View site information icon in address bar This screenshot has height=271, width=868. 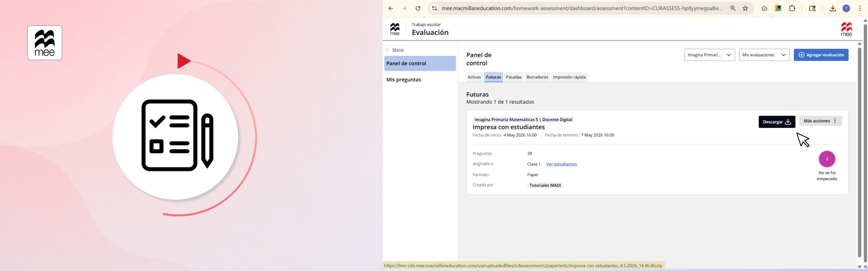tap(434, 8)
